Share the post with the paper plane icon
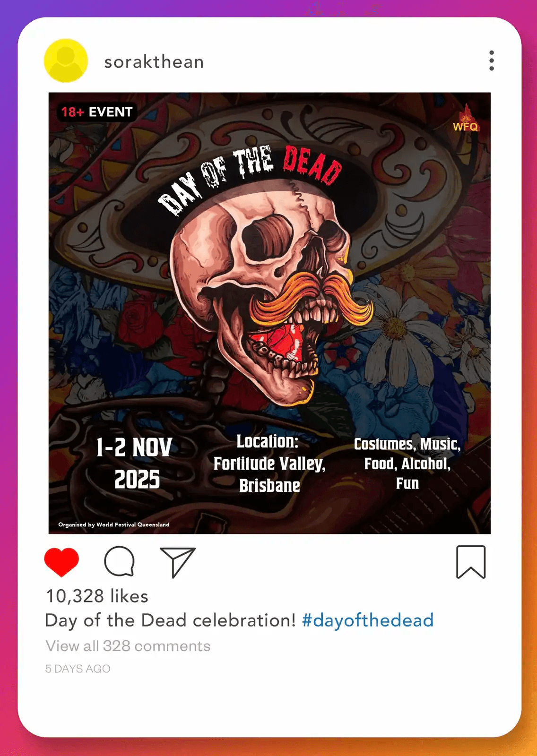Image resolution: width=537 pixels, height=756 pixels. tap(177, 562)
